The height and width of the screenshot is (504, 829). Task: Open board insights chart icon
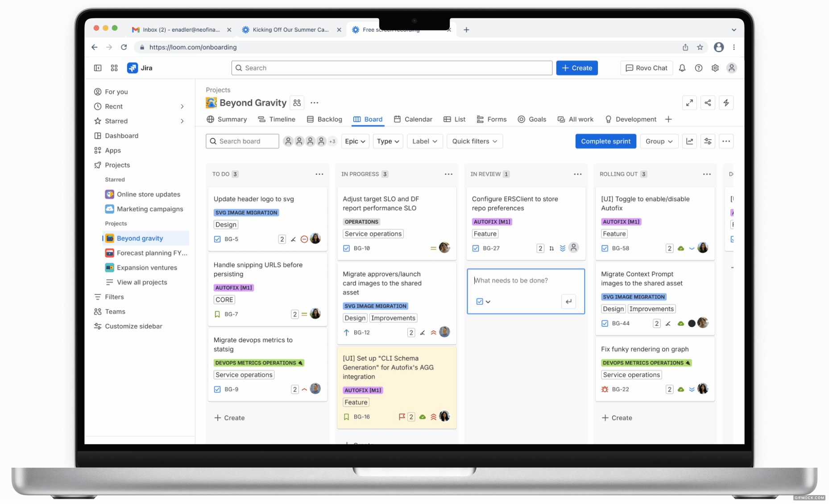point(690,141)
